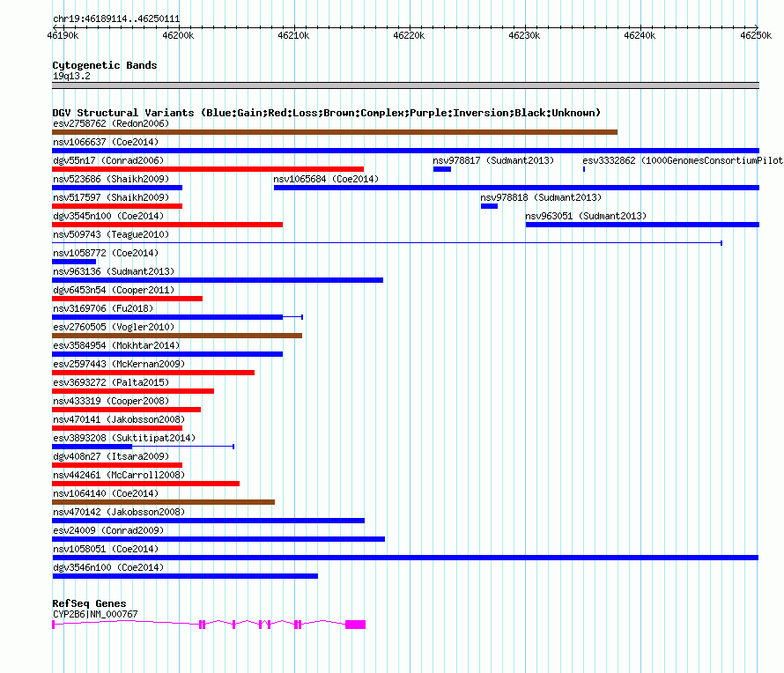Open nsv1058772 (Coe2014) label
The width and height of the screenshot is (784, 673).
click(106, 253)
